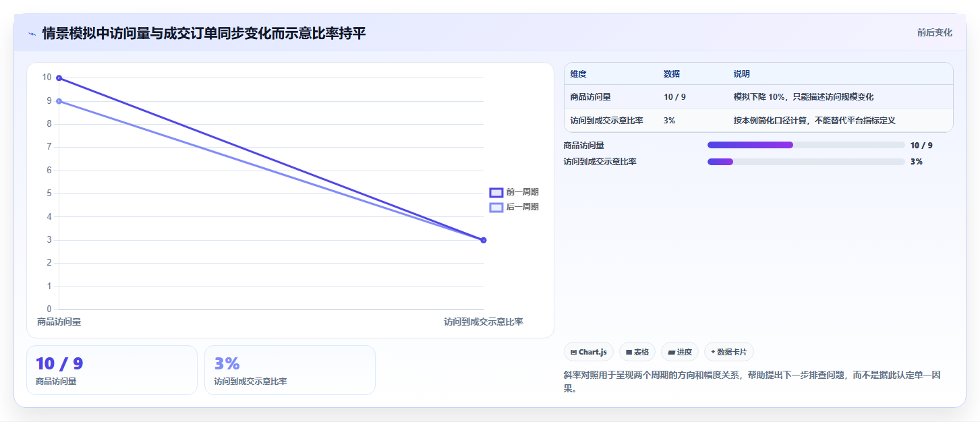This screenshot has height=422, width=980.
Task: Click the 10 / 9 value beside progress bar
Action: click(x=921, y=145)
